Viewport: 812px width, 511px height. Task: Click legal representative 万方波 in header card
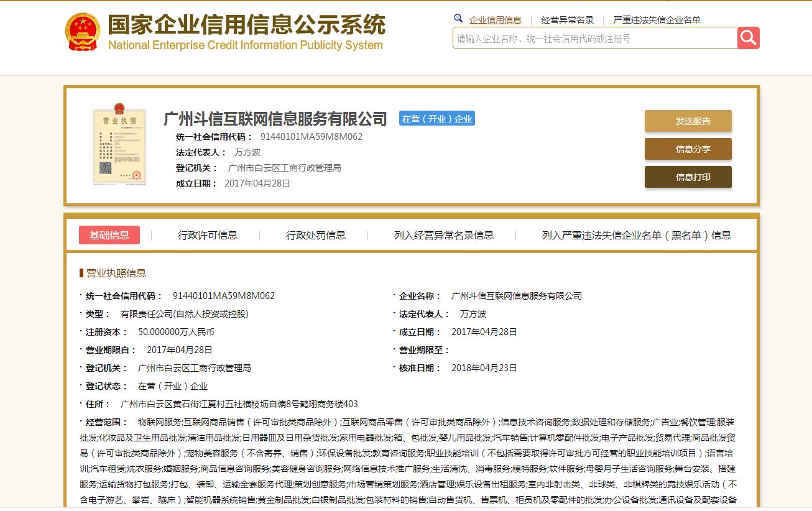(247, 152)
